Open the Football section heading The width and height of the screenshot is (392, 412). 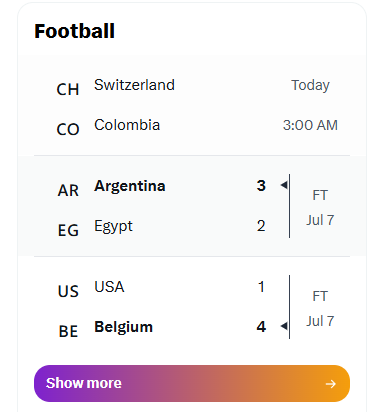point(75,31)
